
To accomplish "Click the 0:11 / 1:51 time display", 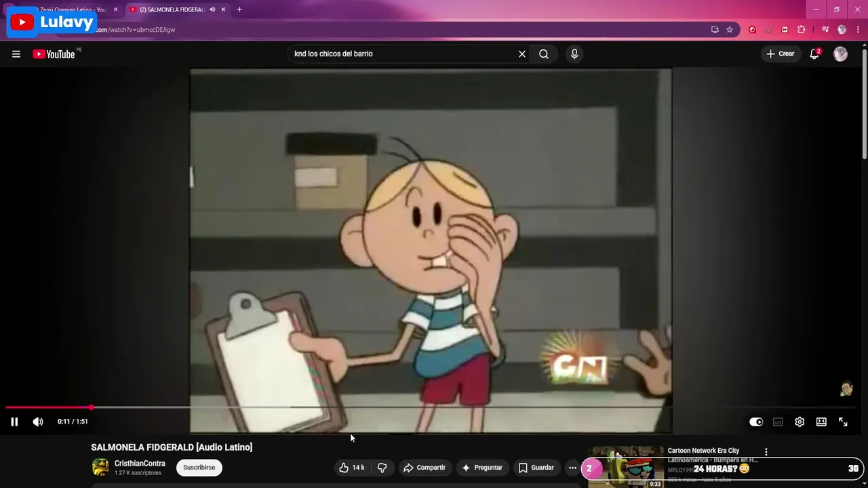I will pyautogui.click(x=73, y=422).
